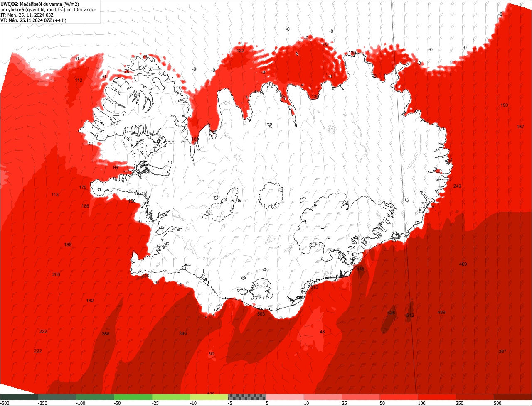The width and height of the screenshot is (532, 406).
Task: Click the darkest green -500 to -250 legend swatch
Action: [19, 397]
